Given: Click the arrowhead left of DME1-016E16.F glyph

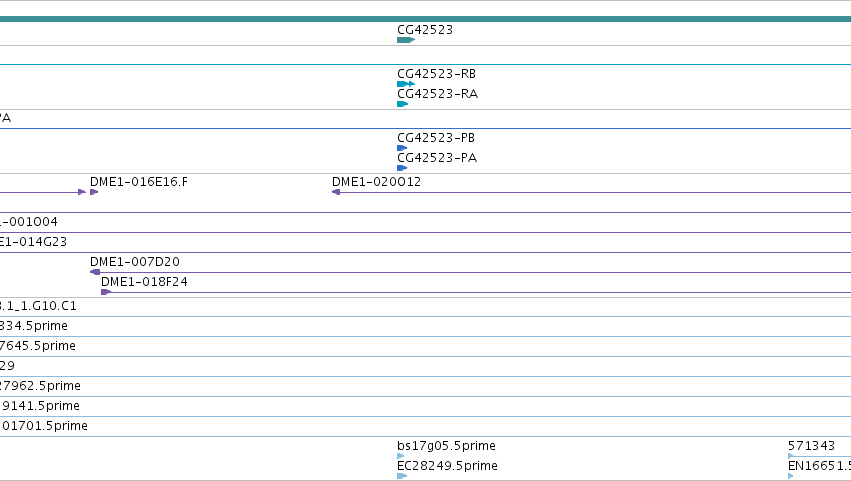Looking at the screenshot, I should 82,192.
